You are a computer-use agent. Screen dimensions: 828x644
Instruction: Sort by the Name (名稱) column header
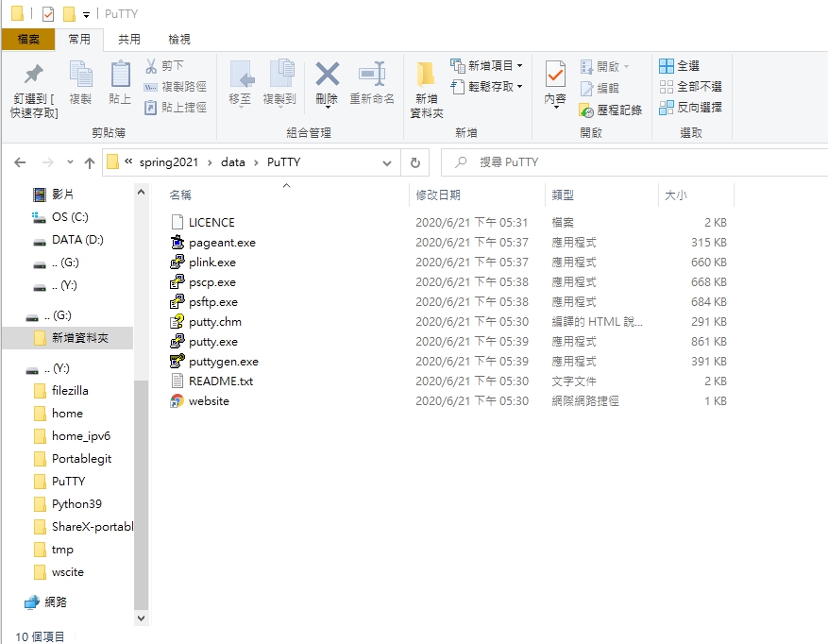[180, 195]
